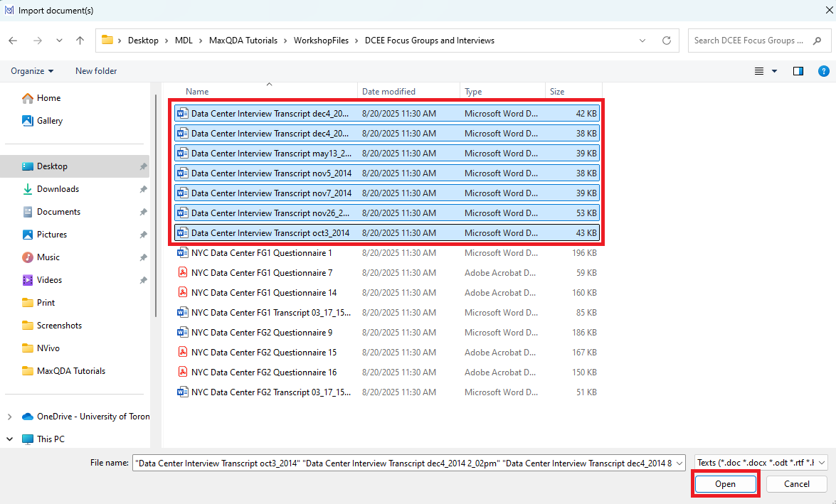Change view layout icon
Viewport: 836px width, 504px height.
coord(759,71)
